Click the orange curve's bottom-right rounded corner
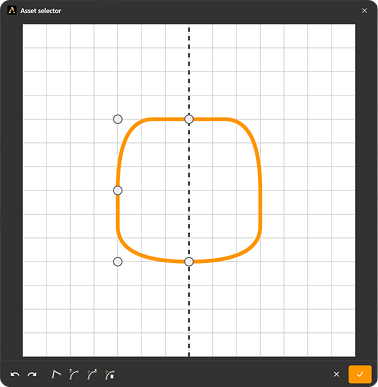 251,247
